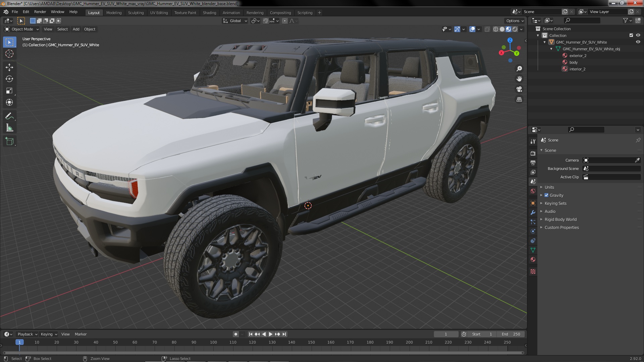The height and width of the screenshot is (362, 644).
Task: Open Object Data properties tab
Action: [533, 250]
